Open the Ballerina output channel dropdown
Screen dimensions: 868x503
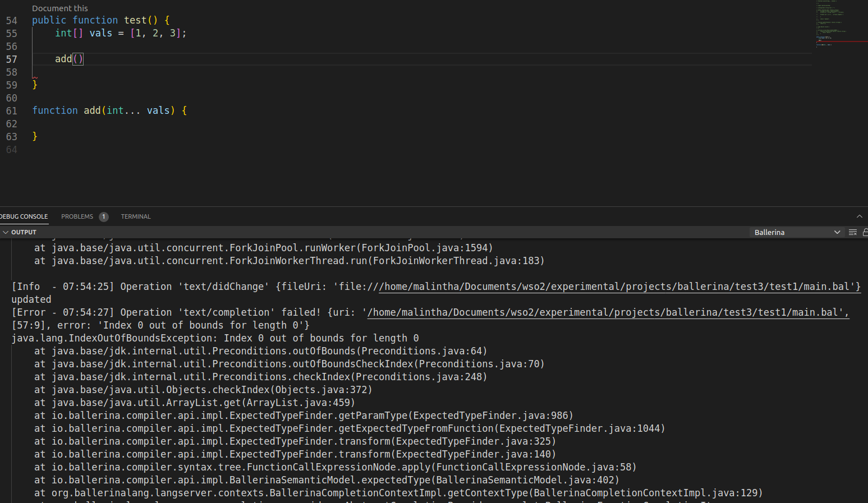click(x=797, y=232)
